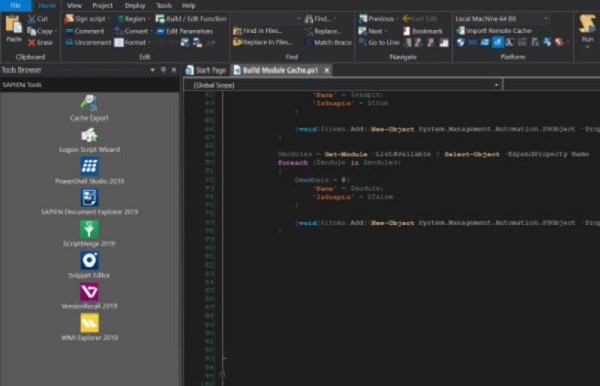Screen dimensions: 600x386
Task: Click the highlighted blue platform icon
Action: click(497, 42)
